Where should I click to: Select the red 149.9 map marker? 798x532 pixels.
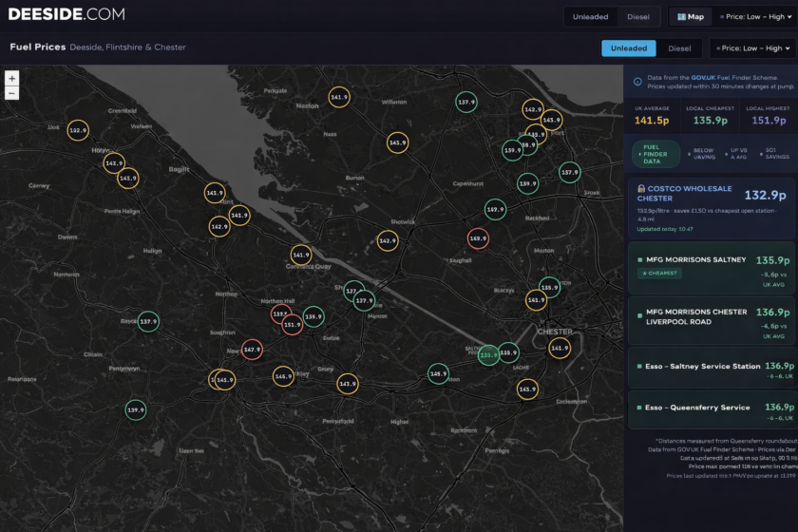[478, 238]
